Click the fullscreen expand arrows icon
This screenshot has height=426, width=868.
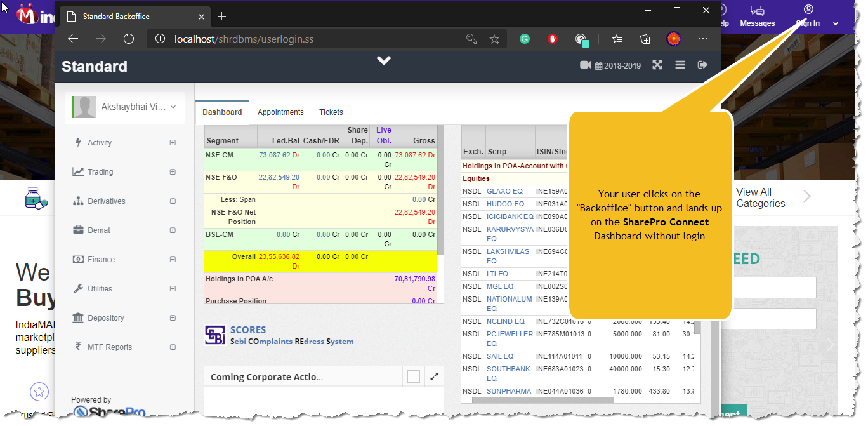coord(658,65)
